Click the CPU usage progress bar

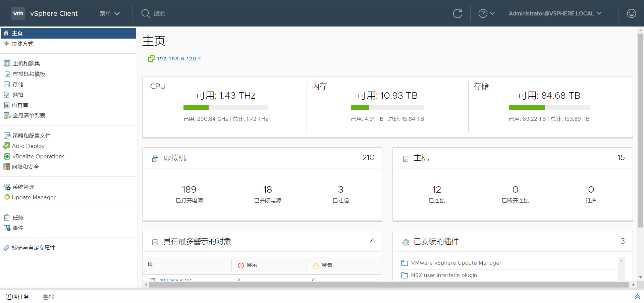click(x=226, y=107)
